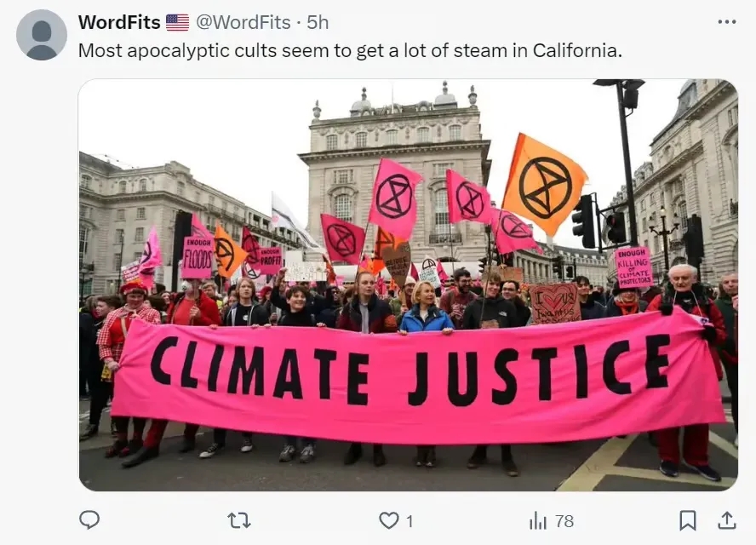Open view analytics bar chart icon
Screen dimensions: 756x545
click(x=537, y=521)
